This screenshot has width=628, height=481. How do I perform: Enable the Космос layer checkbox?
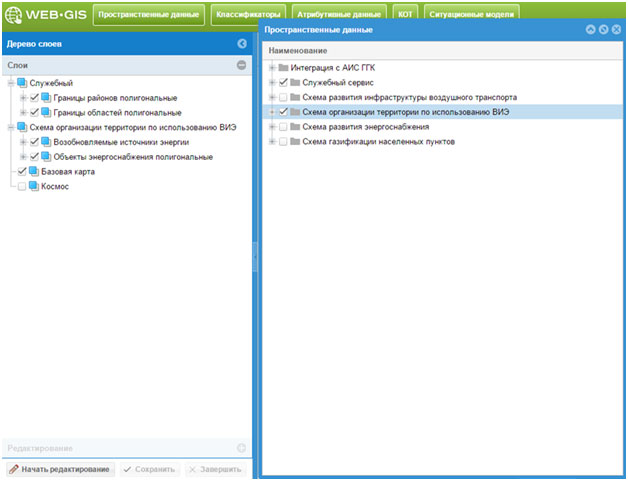(x=22, y=187)
